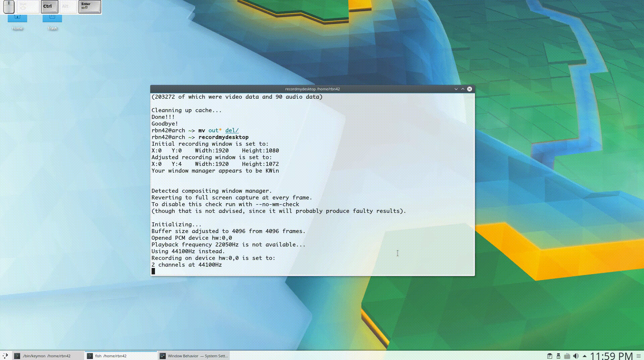
Task: Click the Enter key in keymon overlay
Action: pyautogui.click(x=90, y=7)
